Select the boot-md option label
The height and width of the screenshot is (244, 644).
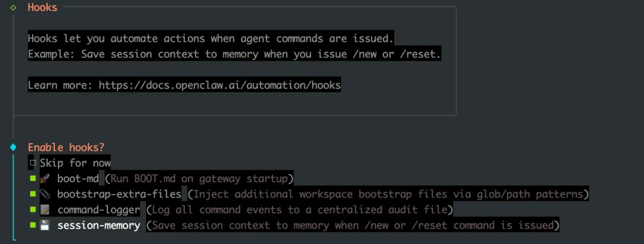click(x=78, y=179)
